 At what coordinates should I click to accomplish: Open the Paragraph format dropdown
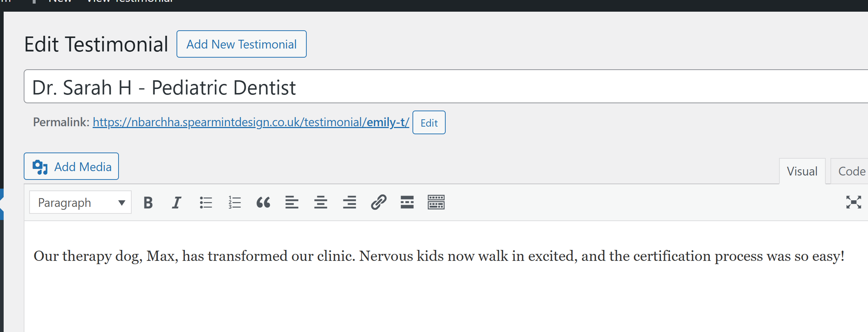(x=81, y=202)
